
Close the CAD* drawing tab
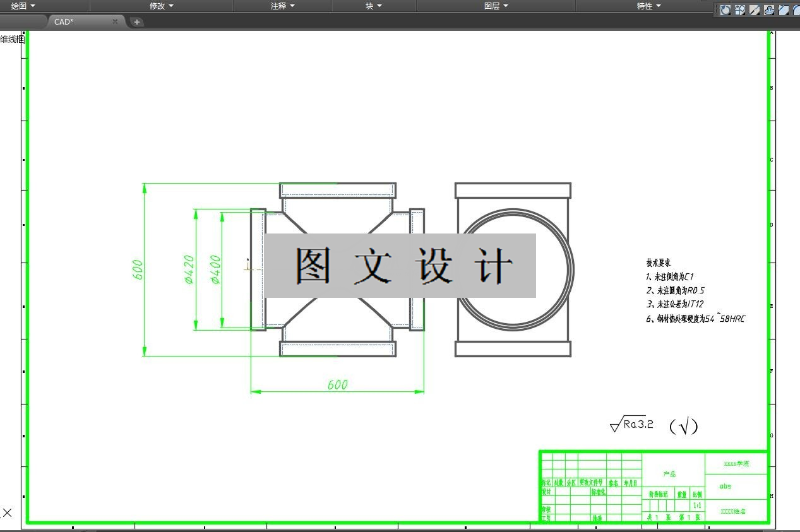point(115,21)
